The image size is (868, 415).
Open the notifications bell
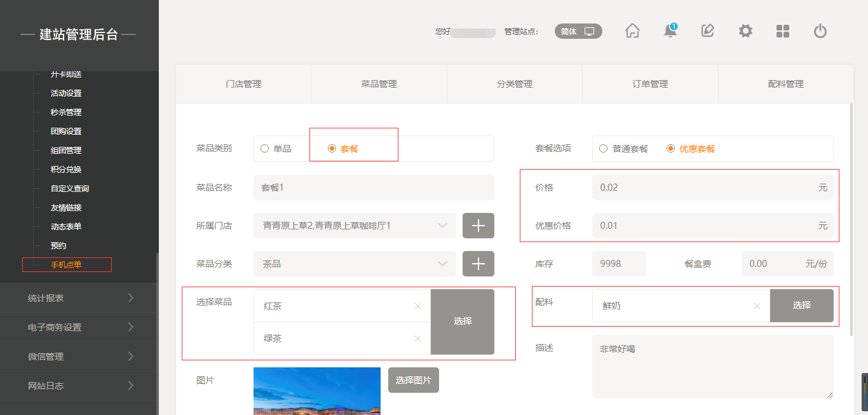click(x=670, y=31)
